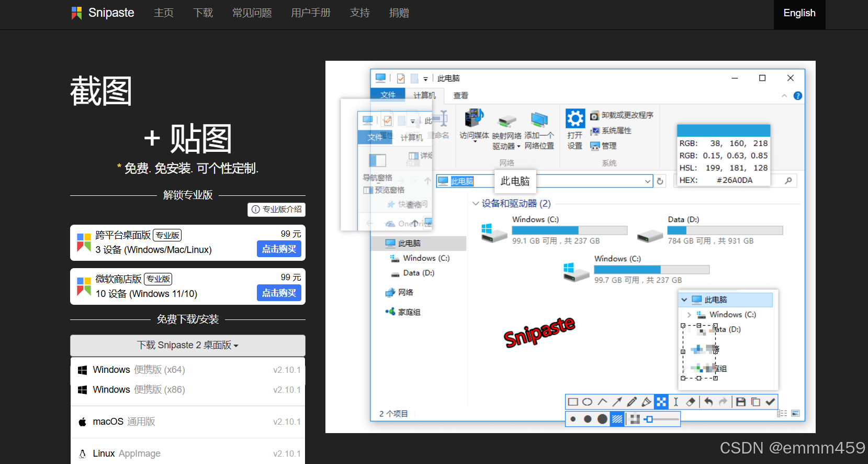
Task: Switch to large icons view in status bar
Action: pyautogui.click(x=795, y=413)
